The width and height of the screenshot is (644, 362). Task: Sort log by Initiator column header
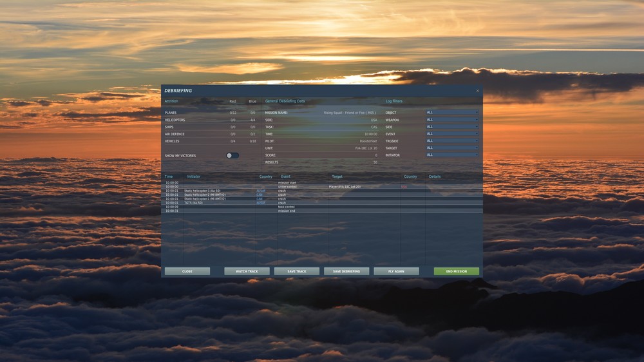[x=194, y=176]
